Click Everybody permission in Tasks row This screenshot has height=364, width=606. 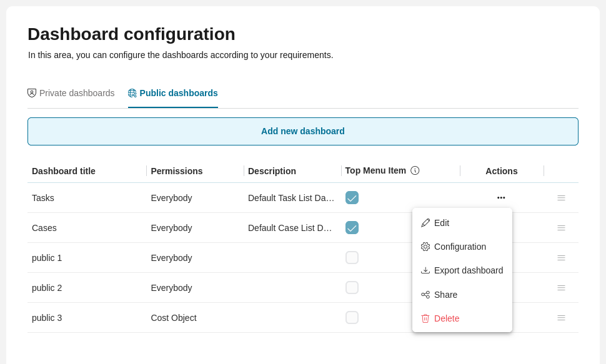pos(171,198)
